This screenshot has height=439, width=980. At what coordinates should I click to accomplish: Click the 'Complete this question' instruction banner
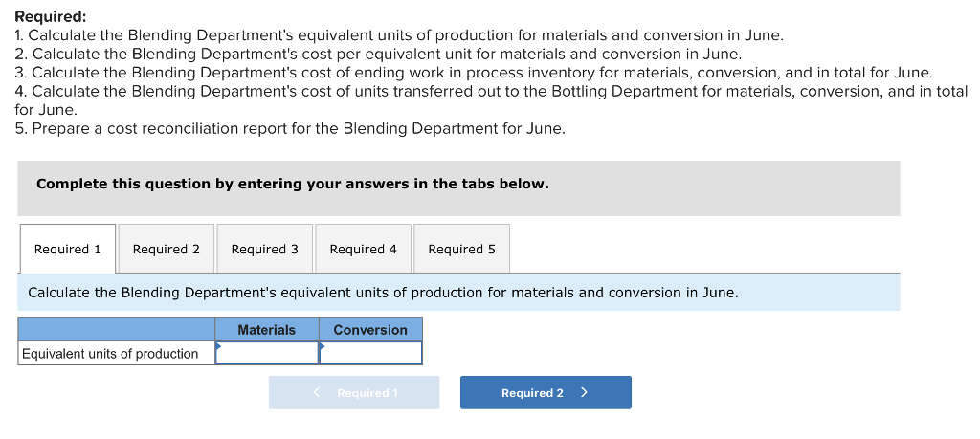[292, 184]
